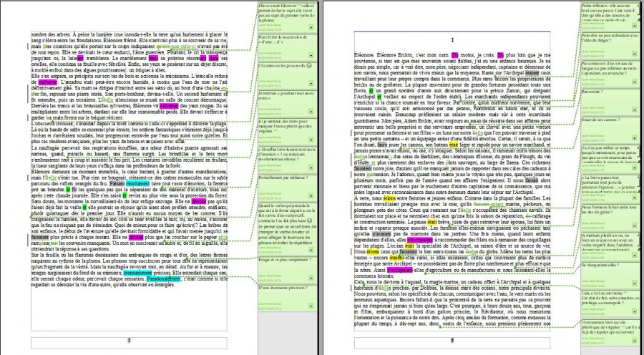Open menu of 'Nous formions le lien' comment
This screenshot has height=355, width=644.
tap(635, 225)
